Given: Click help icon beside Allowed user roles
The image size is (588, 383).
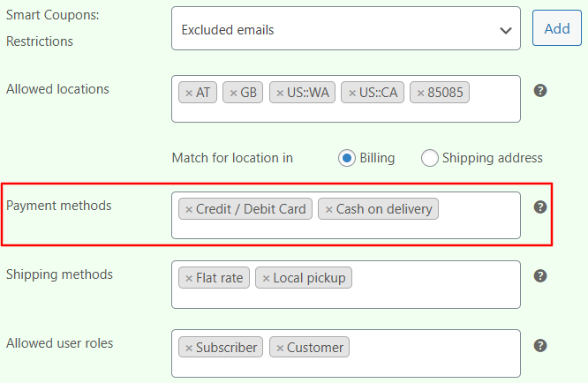Looking at the screenshot, I should (540, 346).
